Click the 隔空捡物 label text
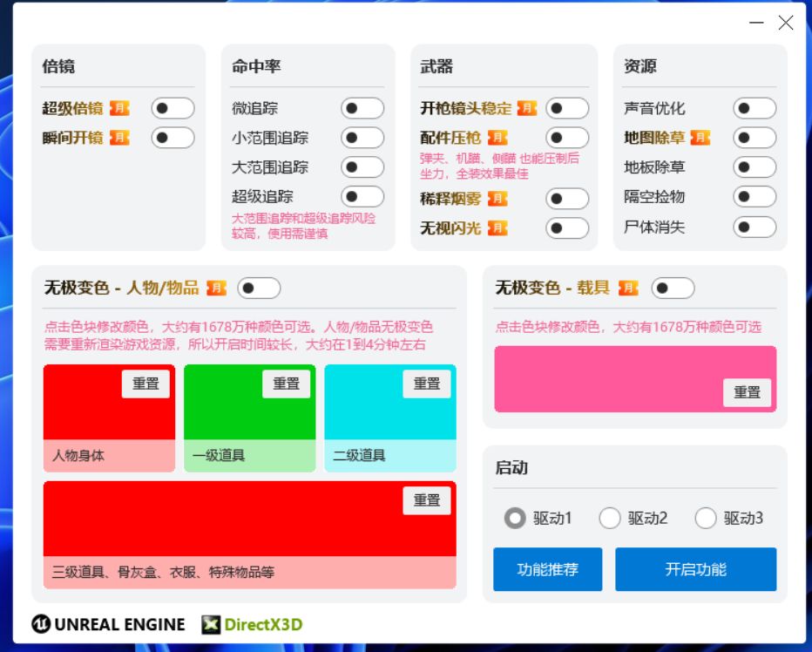 (654, 197)
